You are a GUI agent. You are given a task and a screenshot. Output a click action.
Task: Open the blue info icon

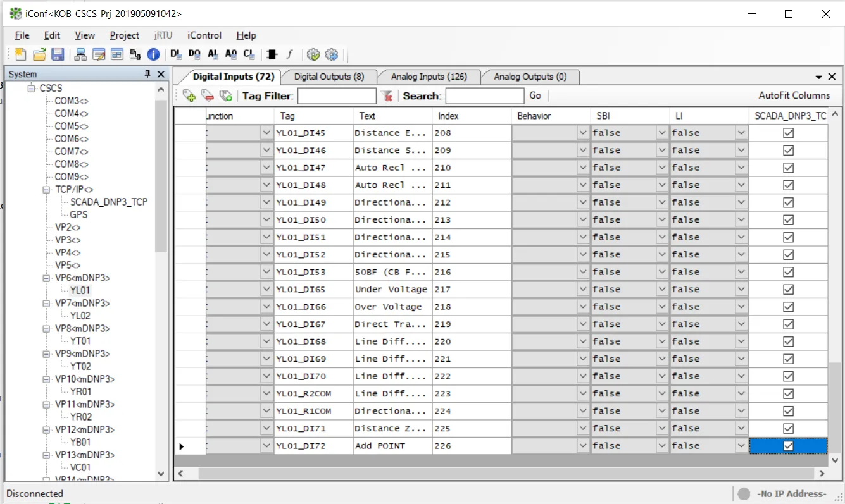153,54
